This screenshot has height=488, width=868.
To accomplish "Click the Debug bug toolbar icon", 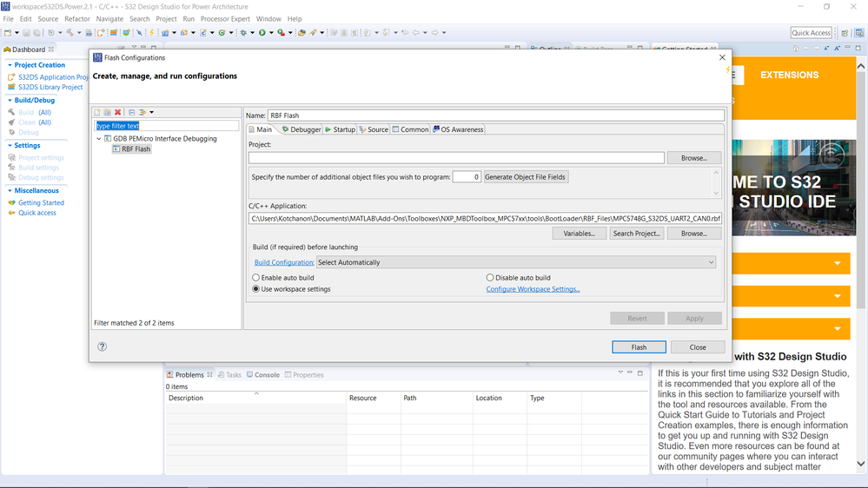I will [243, 33].
